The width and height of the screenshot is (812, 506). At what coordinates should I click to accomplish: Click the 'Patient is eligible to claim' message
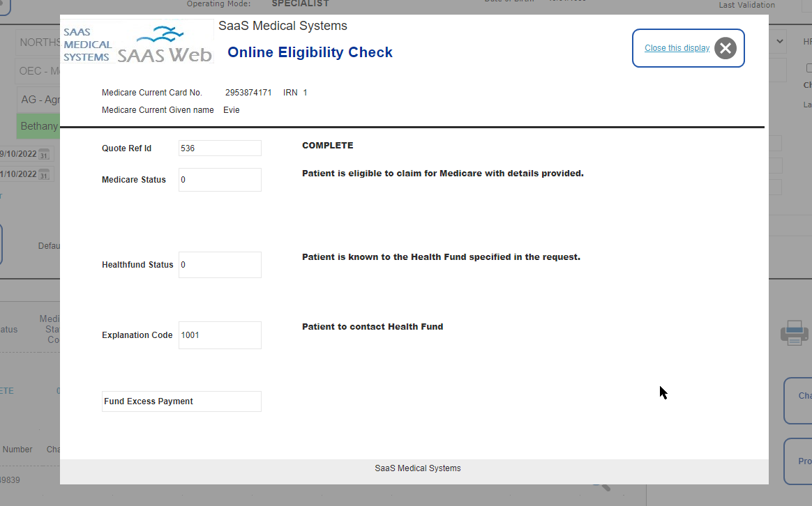[x=443, y=174]
